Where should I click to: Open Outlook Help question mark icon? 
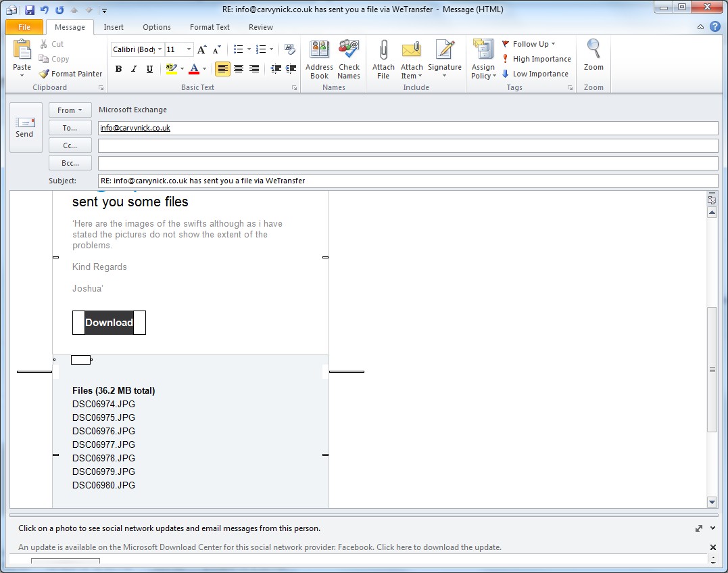click(x=715, y=27)
